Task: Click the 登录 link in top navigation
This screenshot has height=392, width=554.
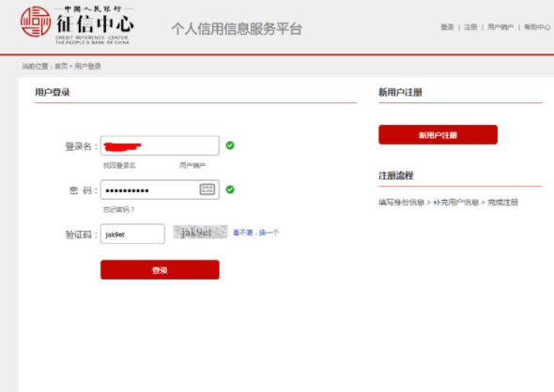Action: [447, 27]
